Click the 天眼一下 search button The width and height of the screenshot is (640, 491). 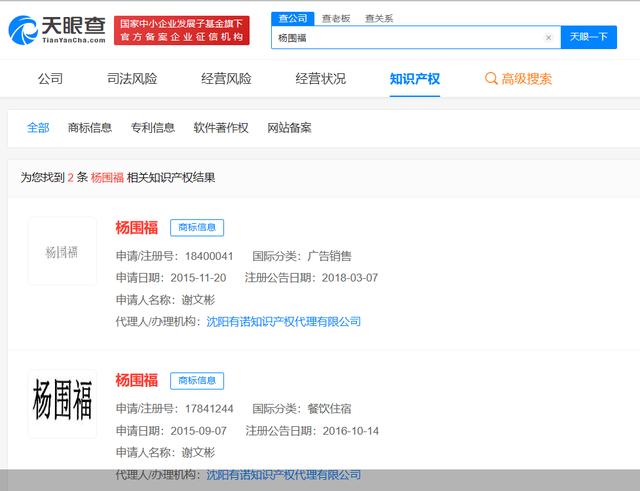click(589, 37)
